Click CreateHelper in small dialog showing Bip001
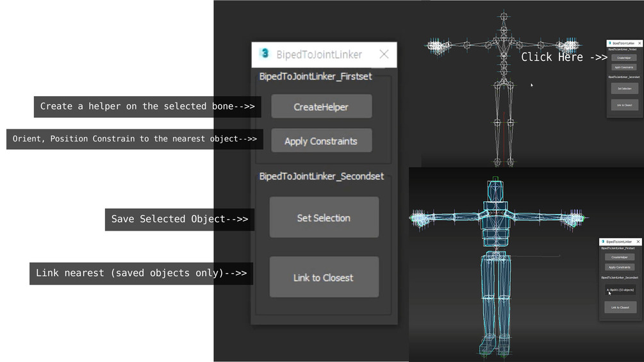This screenshot has height=362, width=644. 620,258
